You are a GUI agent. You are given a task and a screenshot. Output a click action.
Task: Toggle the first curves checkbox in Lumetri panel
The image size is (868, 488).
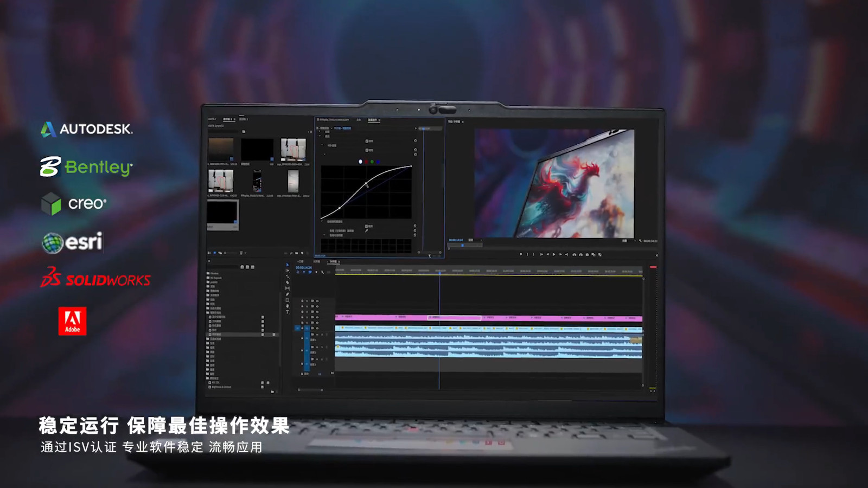click(x=367, y=141)
